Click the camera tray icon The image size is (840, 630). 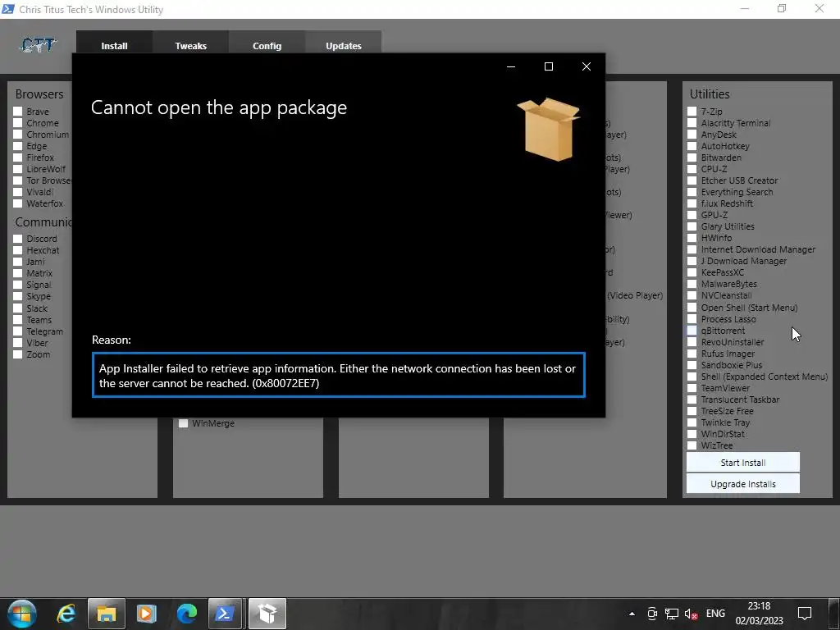[x=652, y=614]
